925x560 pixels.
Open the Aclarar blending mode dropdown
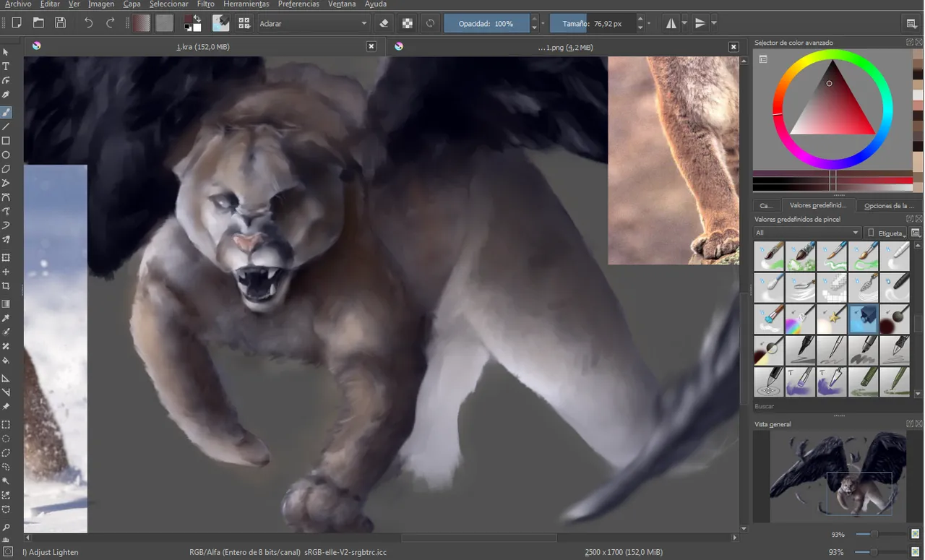coord(314,23)
